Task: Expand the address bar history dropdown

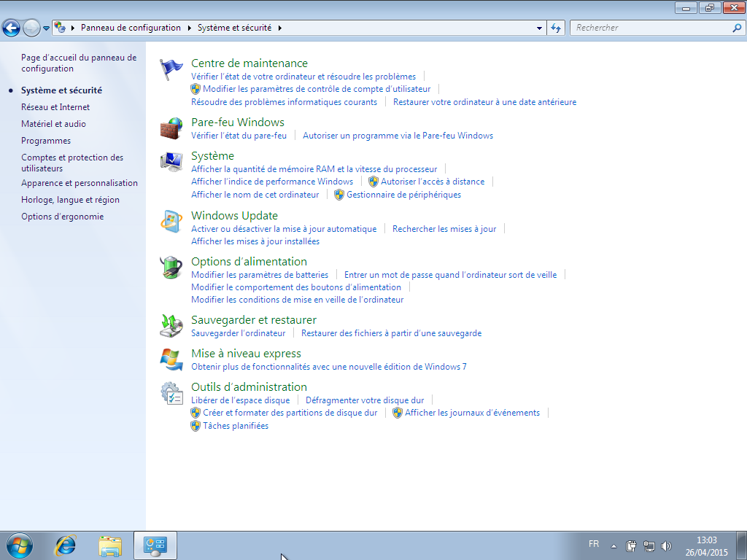Action: pos(539,28)
